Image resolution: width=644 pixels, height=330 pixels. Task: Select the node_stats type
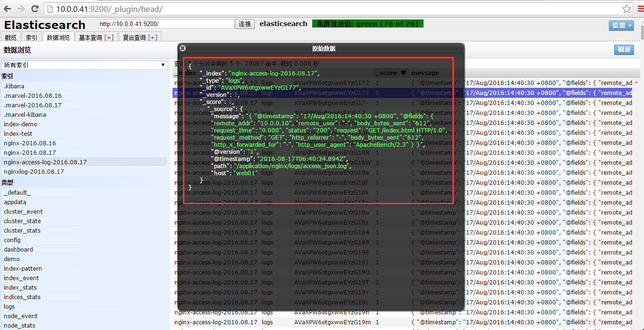tap(84, 325)
